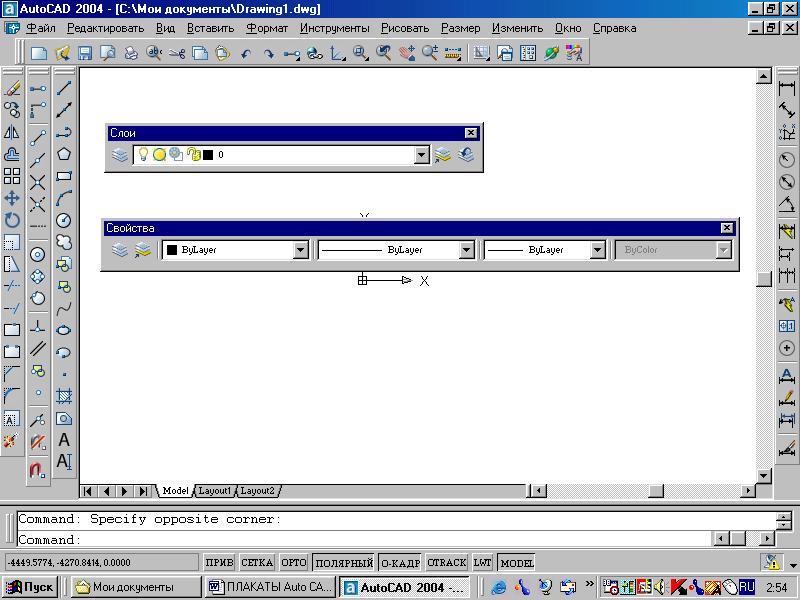Toggle the MODEL space status button

click(x=517, y=563)
